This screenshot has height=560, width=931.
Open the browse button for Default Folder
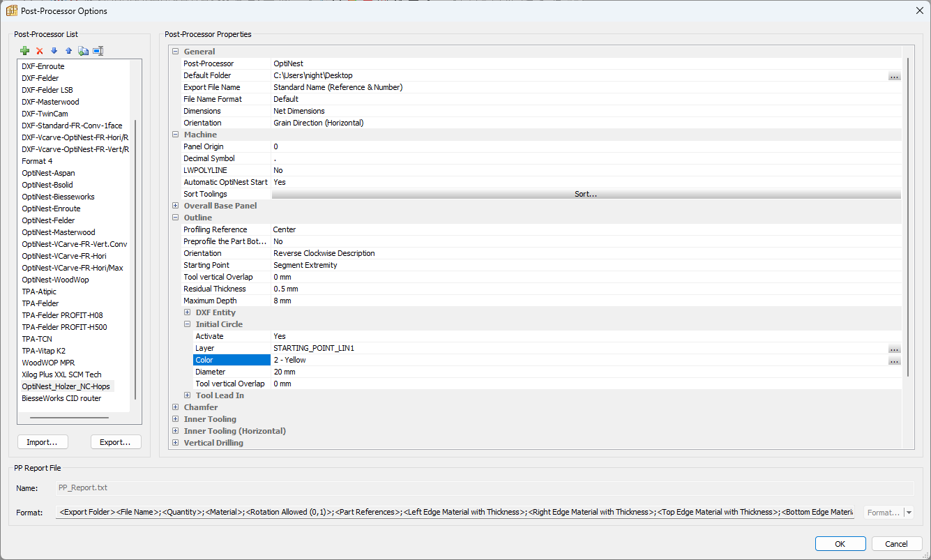(894, 76)
